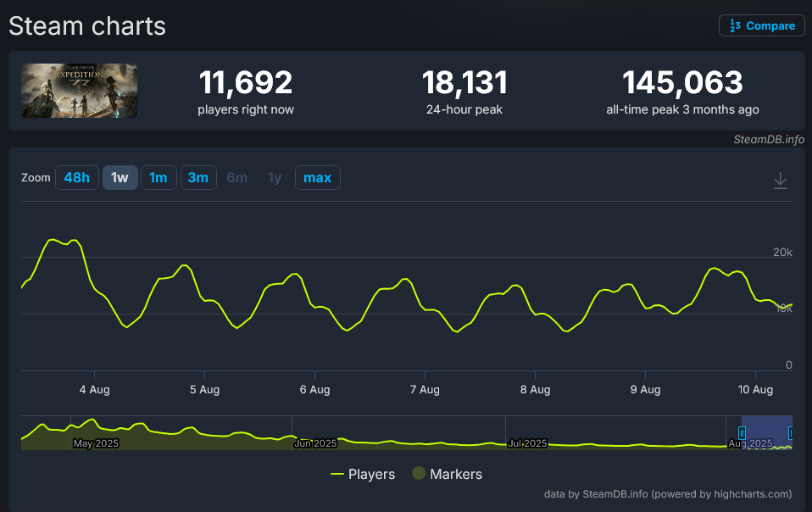Click the Steam charts heading

point(87,26)
